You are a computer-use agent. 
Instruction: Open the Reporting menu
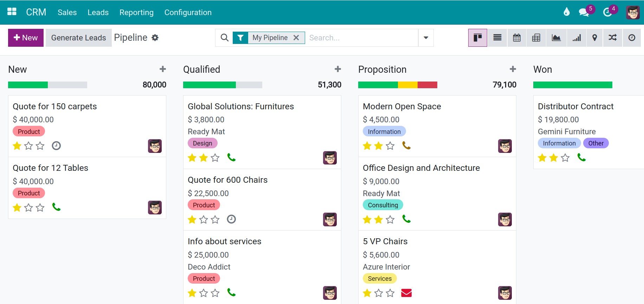[x=136, y=12]
